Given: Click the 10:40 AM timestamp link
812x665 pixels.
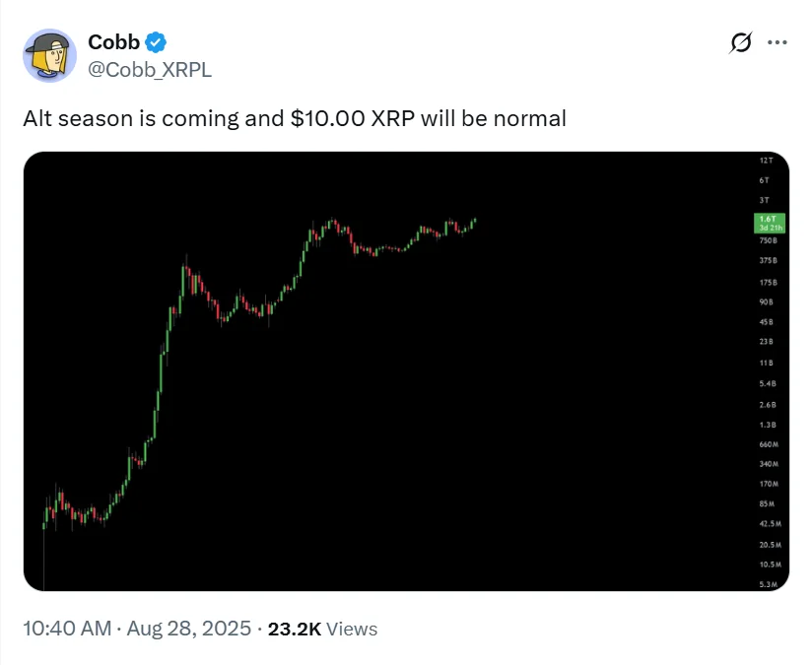Looking at the screenshot, I should pos(64,629).
